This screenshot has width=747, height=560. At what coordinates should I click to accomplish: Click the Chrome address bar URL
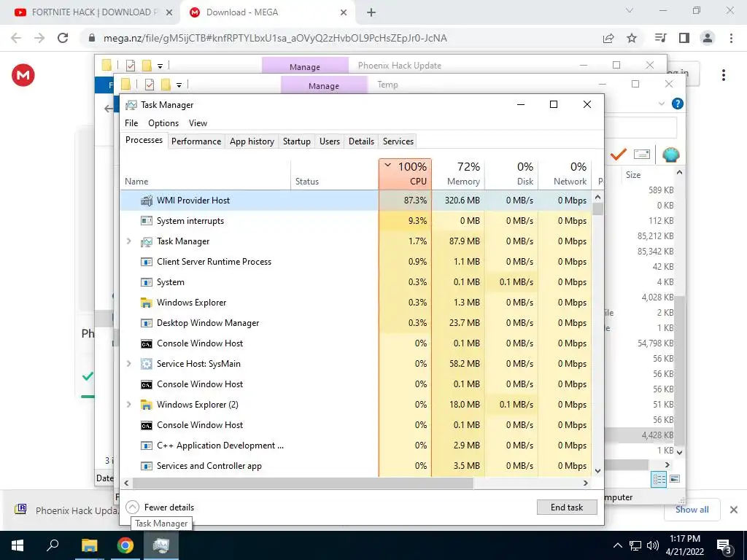[x=275, y=38]
